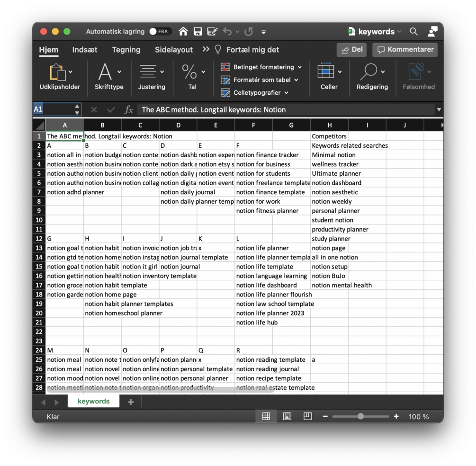
Task: Switch to the Hjem ribbon tab
Action: click(49, 50)
